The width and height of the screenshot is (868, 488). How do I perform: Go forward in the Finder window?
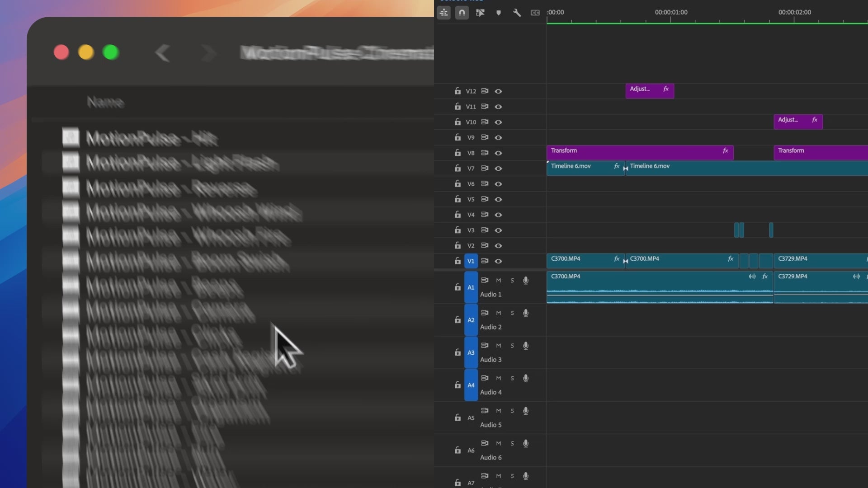click(209, 53)
